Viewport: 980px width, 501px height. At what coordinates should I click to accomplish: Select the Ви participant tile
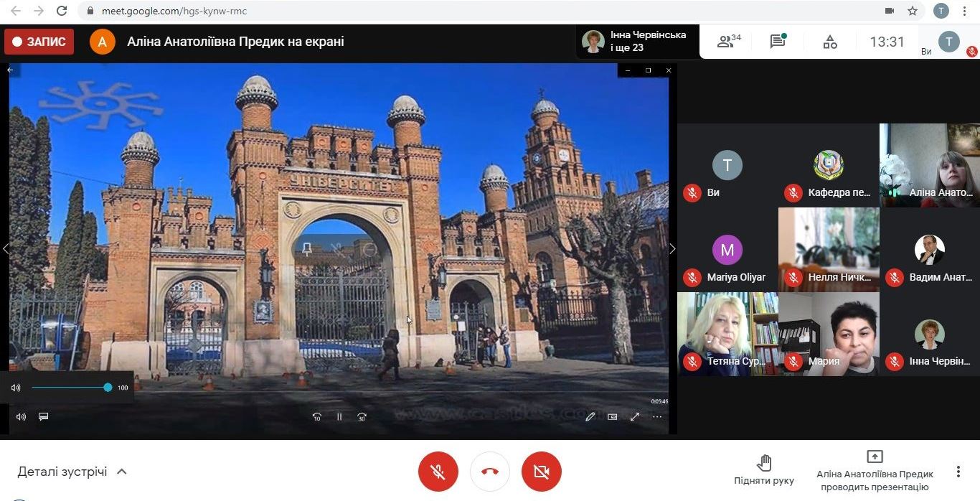[727, 166]
